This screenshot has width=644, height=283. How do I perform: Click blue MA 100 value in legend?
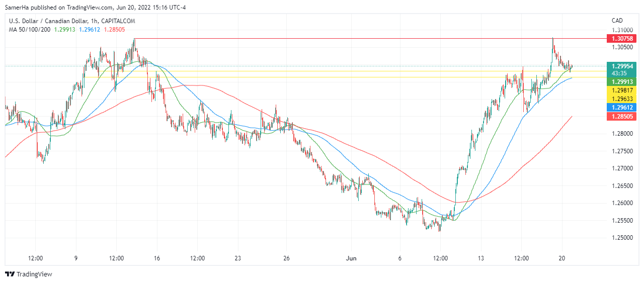tap(90, 30)
